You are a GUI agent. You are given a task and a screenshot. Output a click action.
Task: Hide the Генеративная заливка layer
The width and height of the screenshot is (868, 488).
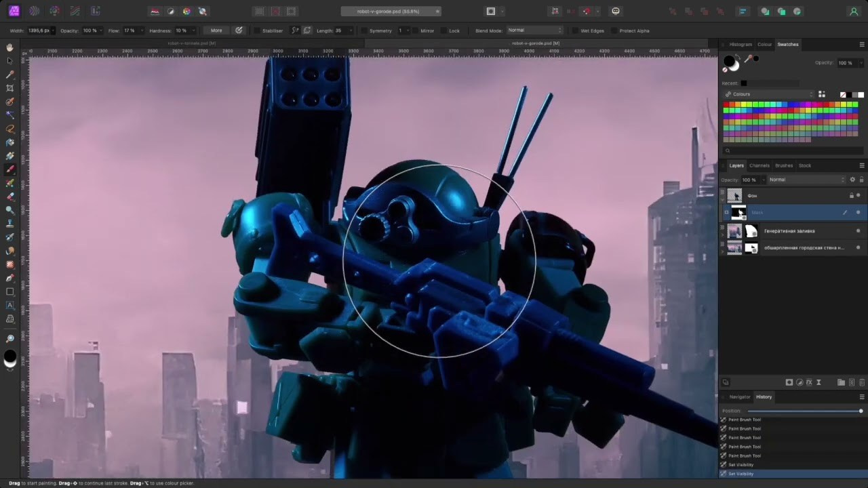tap(858, 230)
